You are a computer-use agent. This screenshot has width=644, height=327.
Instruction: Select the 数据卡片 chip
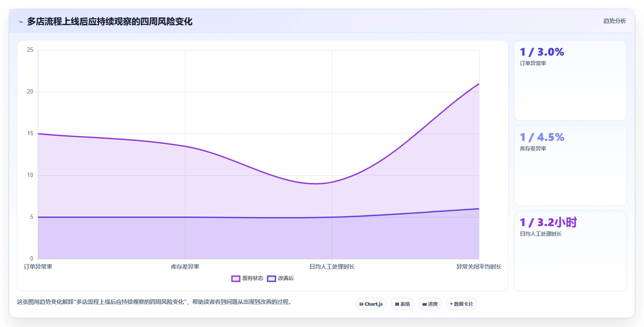point(461,304)
